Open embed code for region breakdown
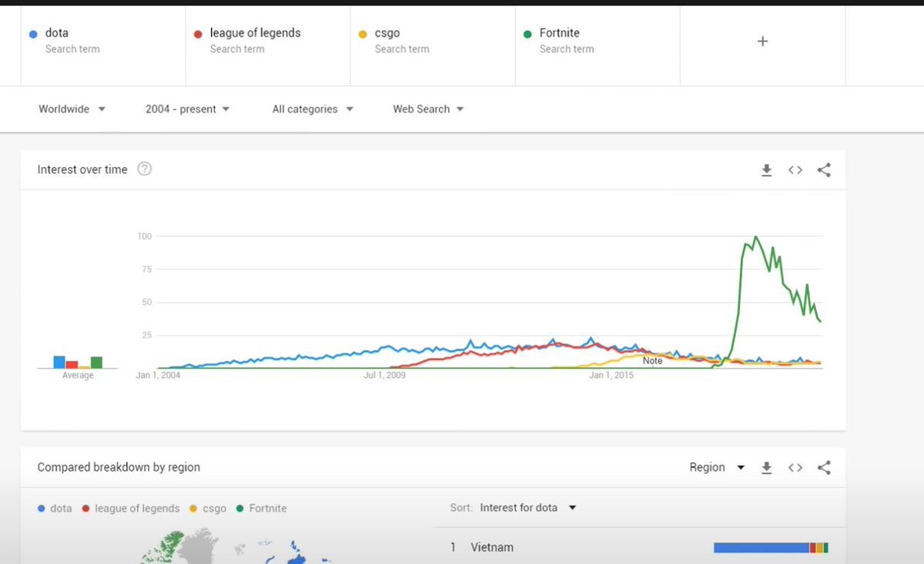924x564 pixels. click(x=795, y=467)
